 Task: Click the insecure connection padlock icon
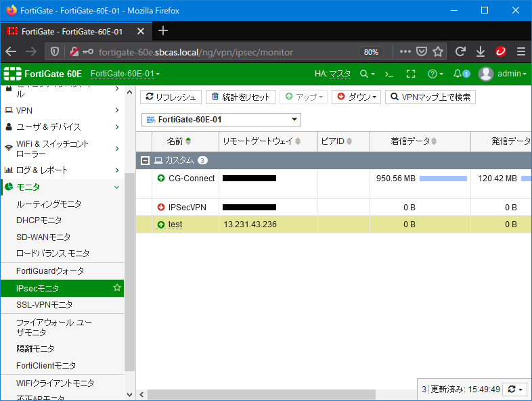[x=74, y=52]
